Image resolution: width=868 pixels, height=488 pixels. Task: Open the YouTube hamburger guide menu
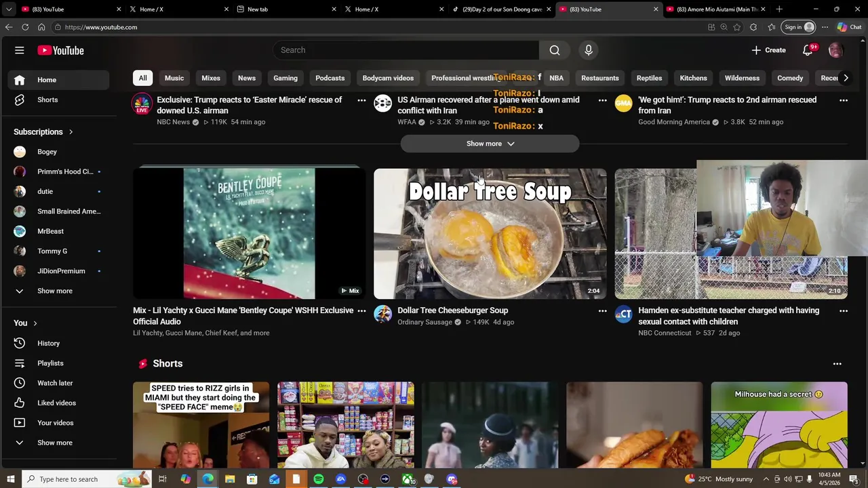pos(20,50)
